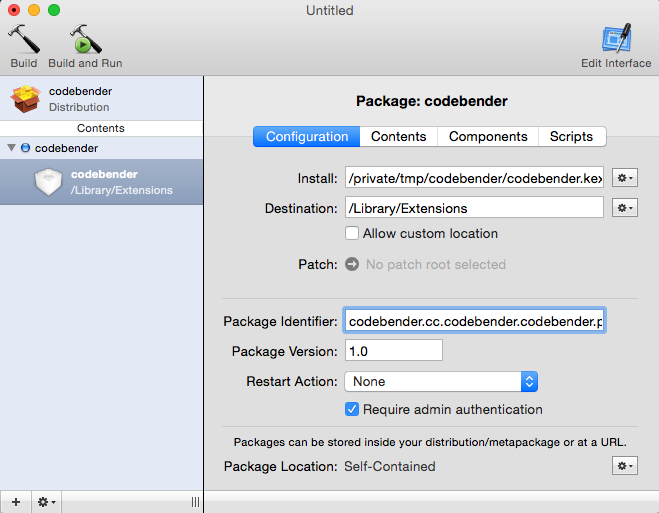The width and height of the screenshot is (659, 513).
Task: Open the Destination gear menu
Action: pos(625,208)
